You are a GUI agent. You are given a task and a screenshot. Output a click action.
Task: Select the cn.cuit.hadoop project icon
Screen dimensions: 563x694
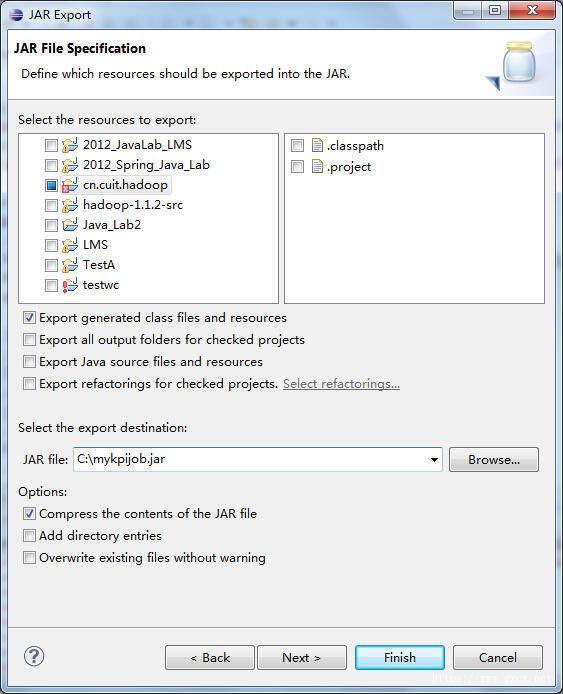click(69, 185)
